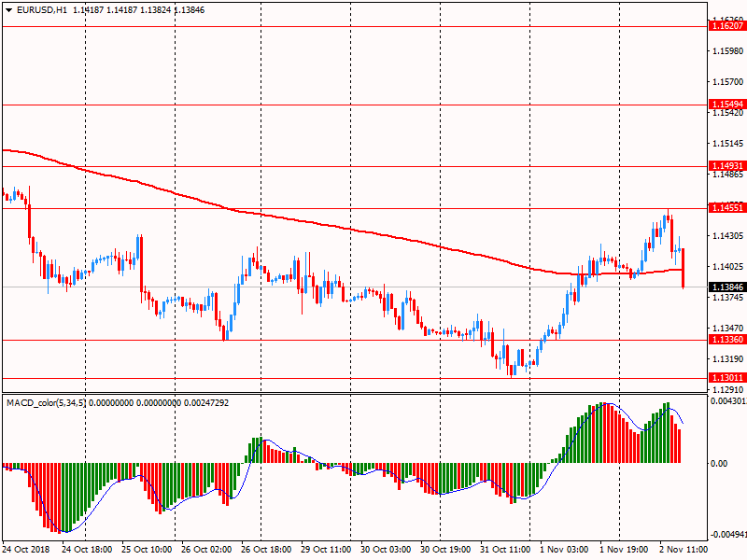Select the 1.14551 red price level label
This screenshot has height=560, width=747.
tap(727, 207)
